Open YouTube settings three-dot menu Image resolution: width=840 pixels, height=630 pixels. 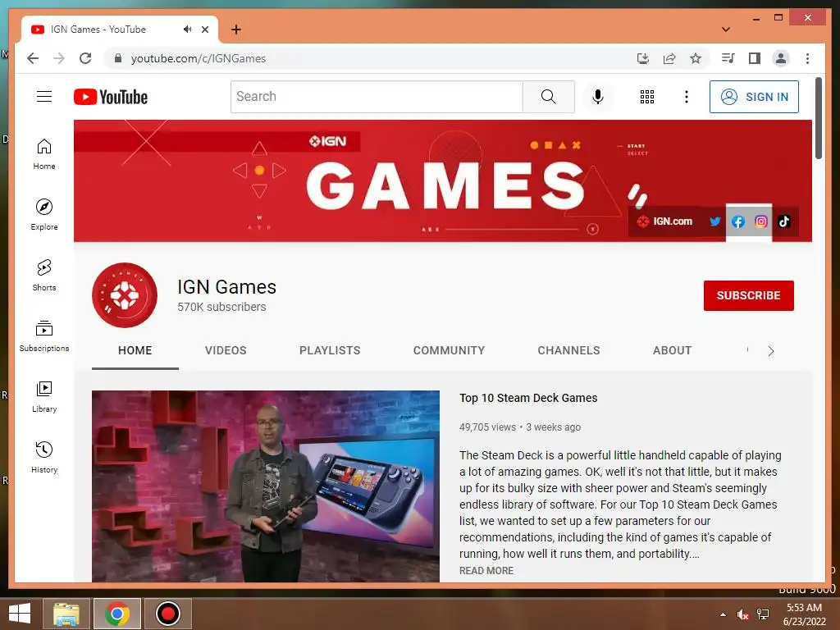coord(687,97)
